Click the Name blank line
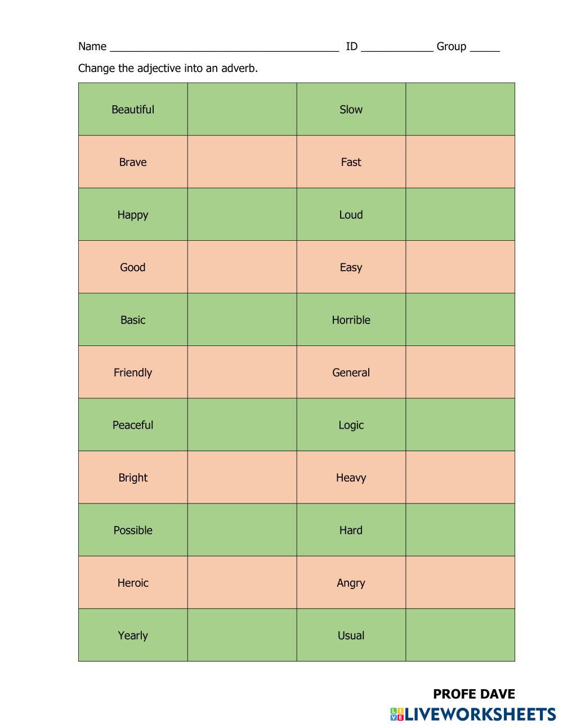The image size is (563, 728). pyautogui.click(x=224, y=47)
